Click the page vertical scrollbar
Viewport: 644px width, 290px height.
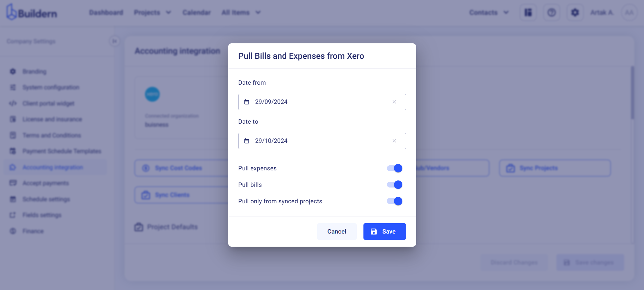click(632, 92)
